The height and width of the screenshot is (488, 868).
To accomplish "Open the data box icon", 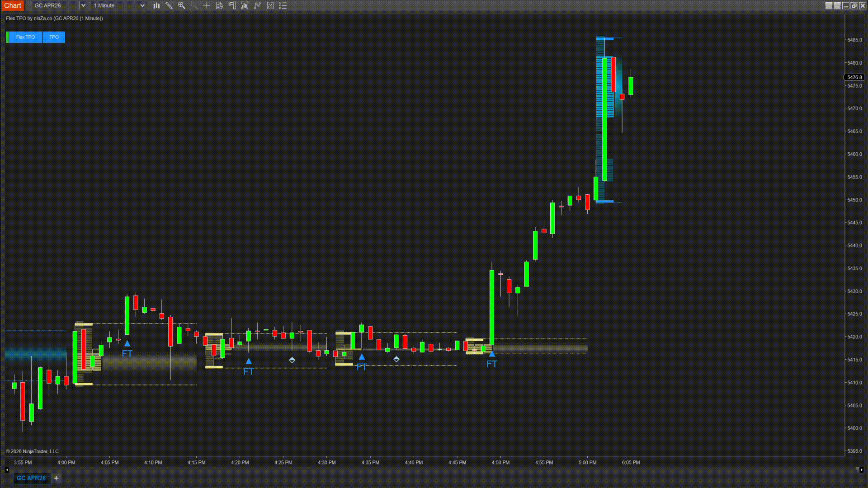I will (219, 5).
